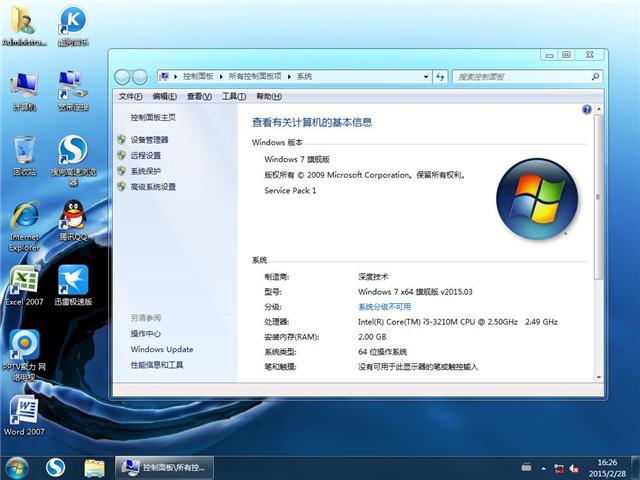The height and width of the screenshot is (480, 640).
Task: Click 系统分级不可用 rating link
Action: (384, 307)
